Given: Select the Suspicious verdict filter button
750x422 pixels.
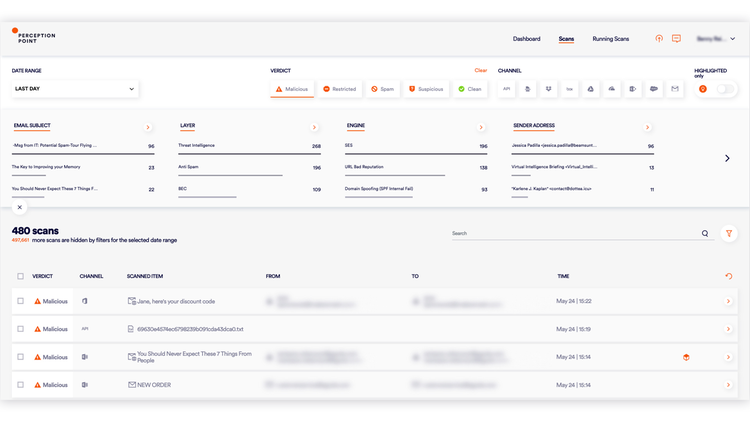Looking at the screenshot, I should click(x=427, y=89).
